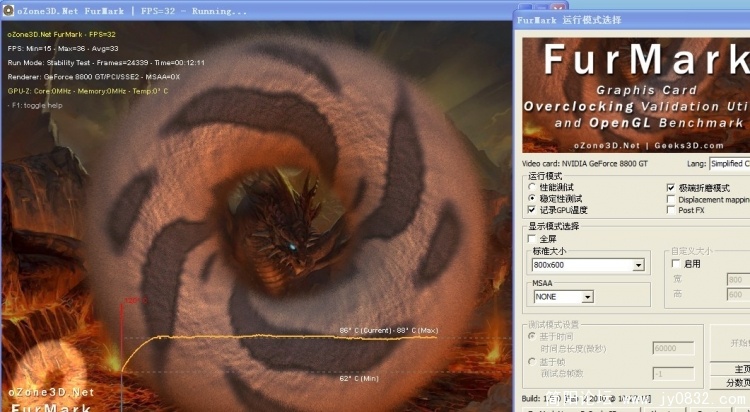Click the 高 height field showing 600
The image size is (750, 412).
coord(738,295)
